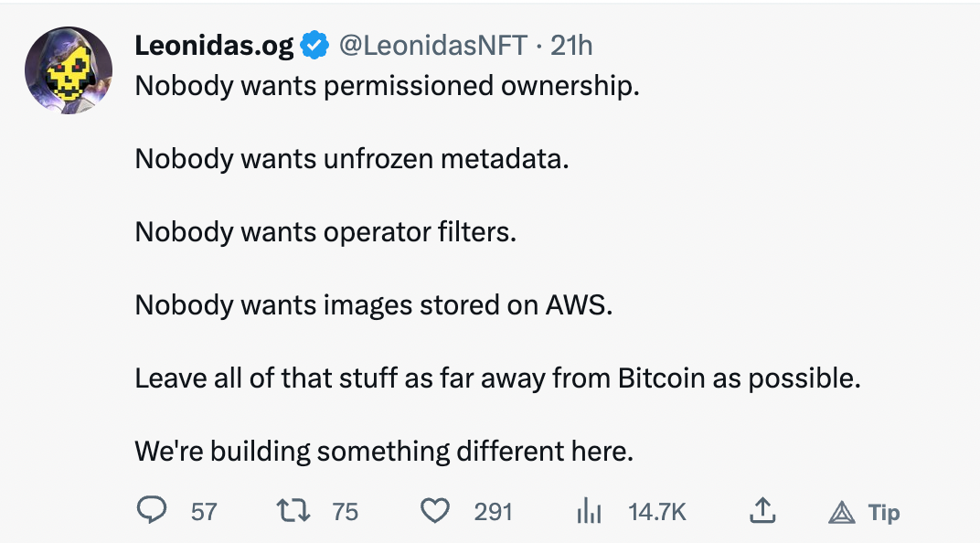Viewport: 980px width, 543px height.
Task: Click the blue verified badge
Action: tap(315, 45)
